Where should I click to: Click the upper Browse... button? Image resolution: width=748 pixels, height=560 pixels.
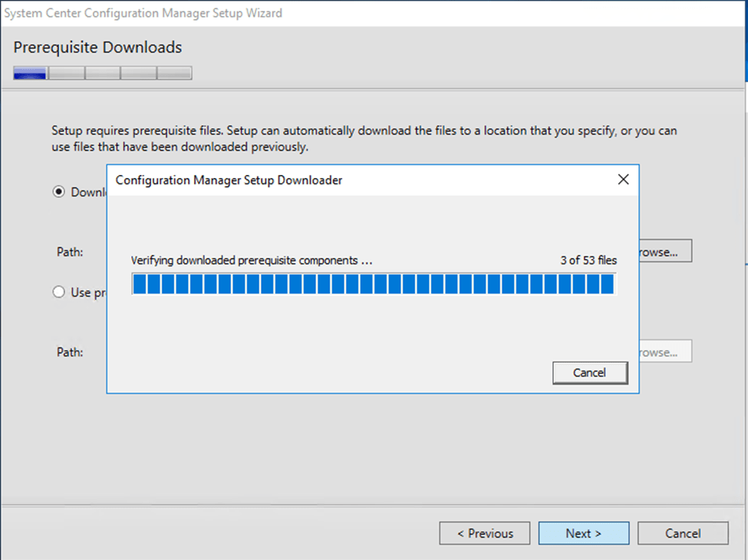pos(666,252)
